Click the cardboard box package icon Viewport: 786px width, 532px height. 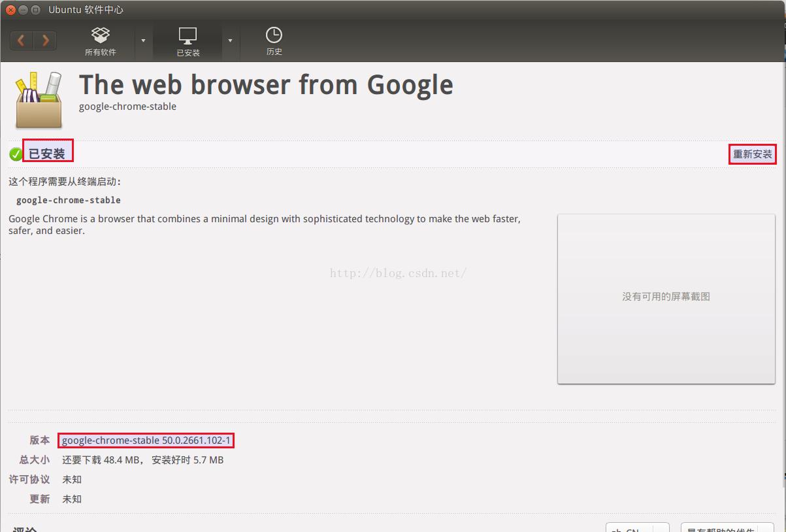click(39, 100)
